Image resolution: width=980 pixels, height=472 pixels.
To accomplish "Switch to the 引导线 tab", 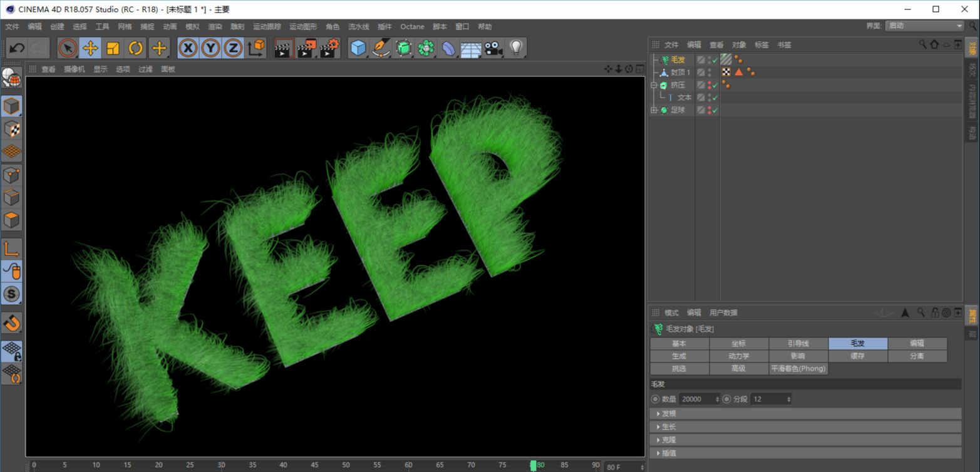I will coord(798,344).
